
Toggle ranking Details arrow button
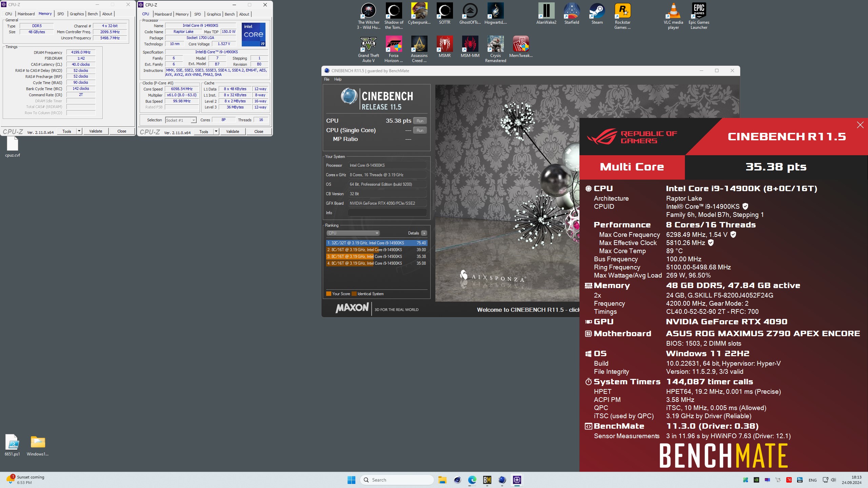(424, 233)
